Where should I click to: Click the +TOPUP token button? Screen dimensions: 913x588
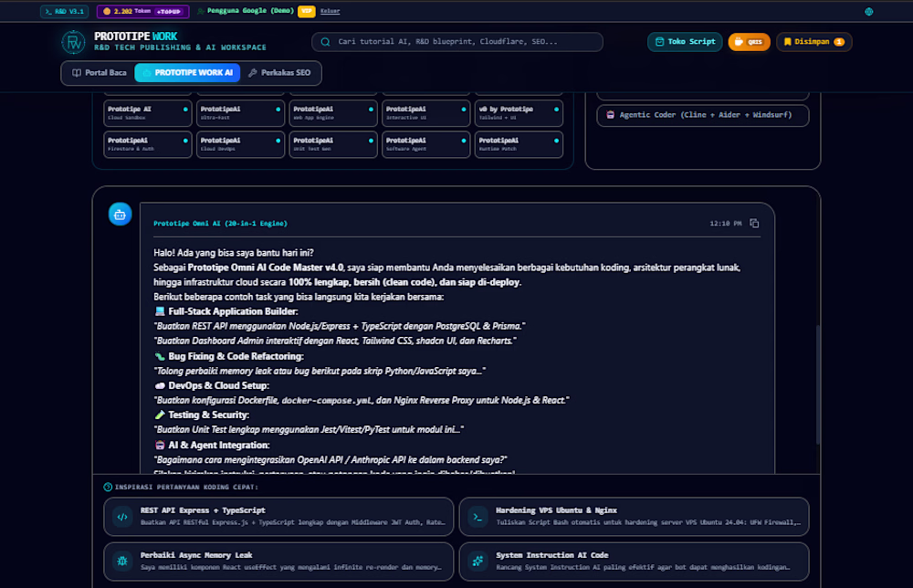[169, 11]
